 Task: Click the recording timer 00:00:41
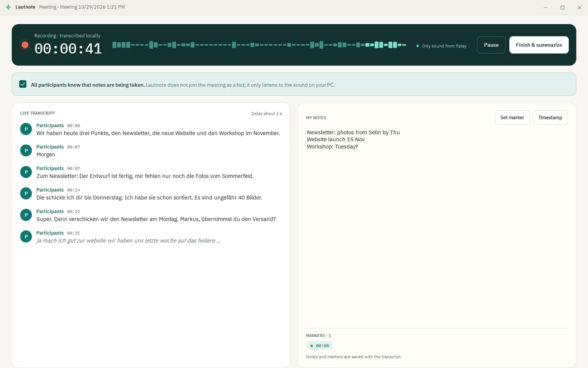tap(68, 49)
